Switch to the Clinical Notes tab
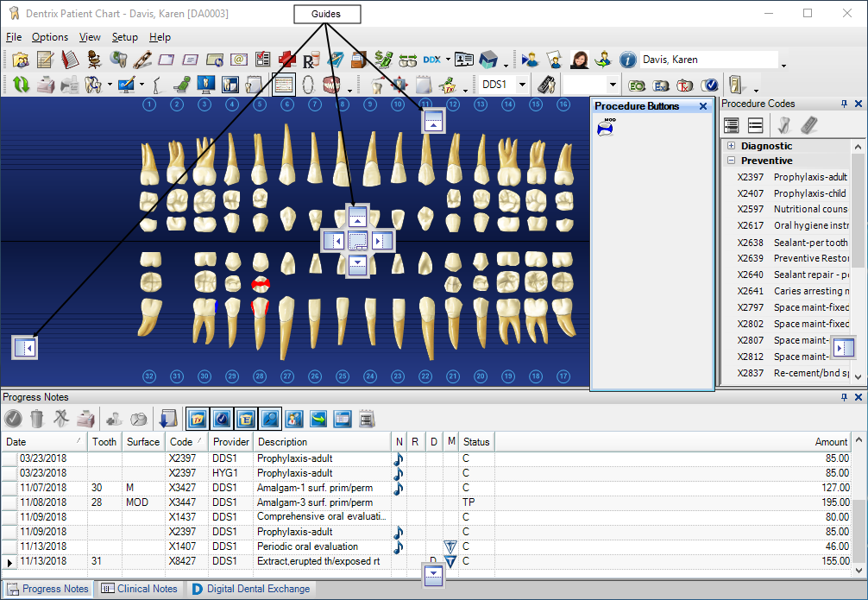Image resolution: width=868 pixels, height=600 pixels. [x=140, y=589]
